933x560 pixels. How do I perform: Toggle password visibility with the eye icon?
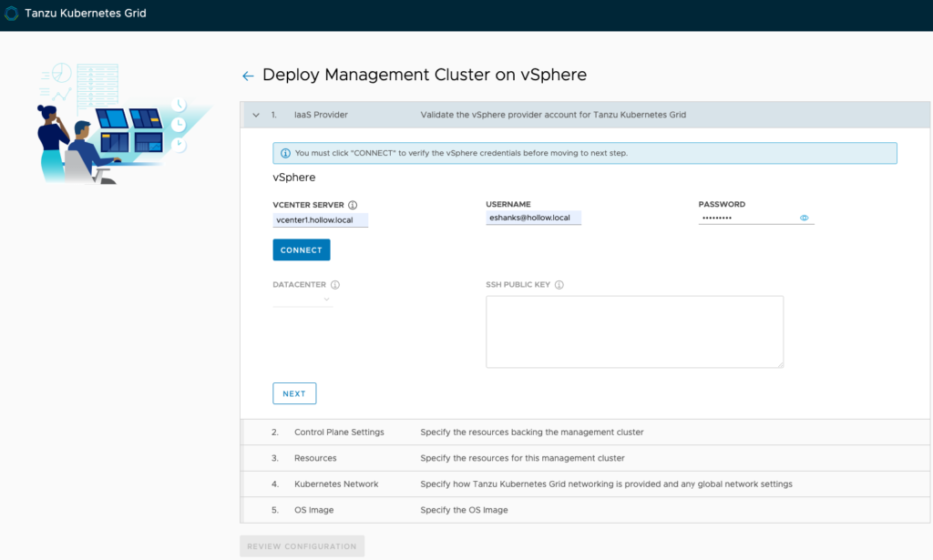point(805,219)
